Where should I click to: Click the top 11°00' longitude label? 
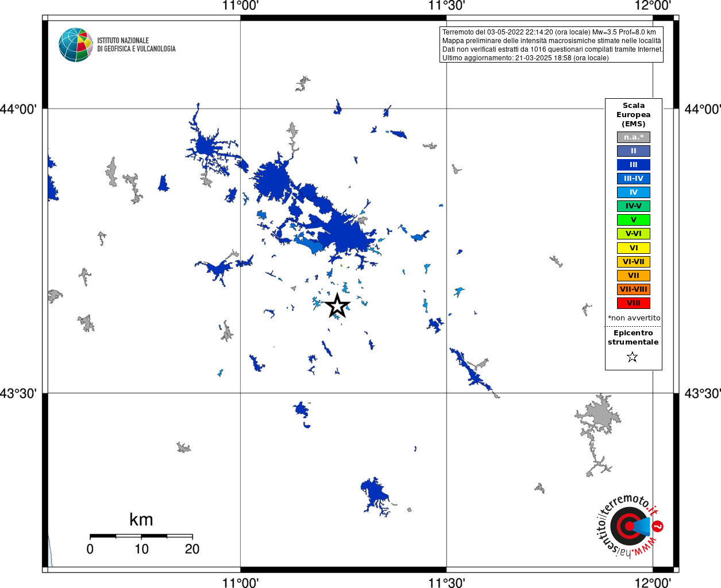click(240, 6)
